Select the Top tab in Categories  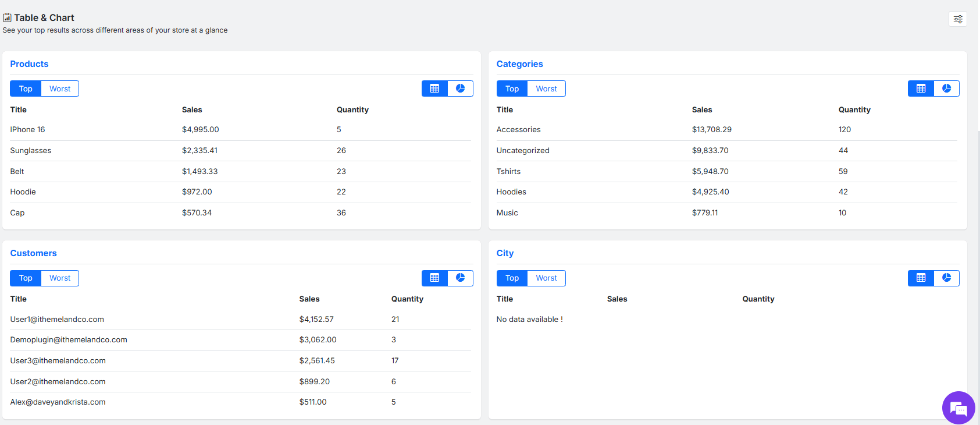coord(512,88)
